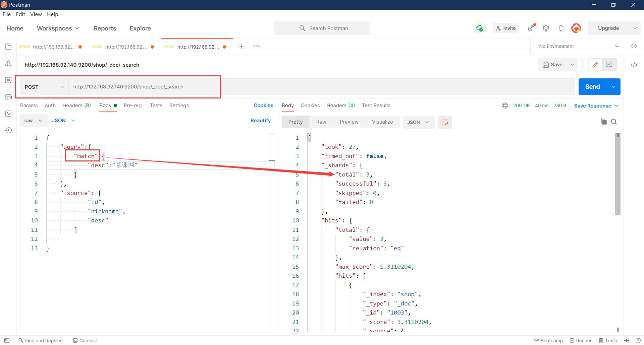Open the Settings gear icon
The width and height of the screenshot is (644, 345).
click(x=546, y=28)
